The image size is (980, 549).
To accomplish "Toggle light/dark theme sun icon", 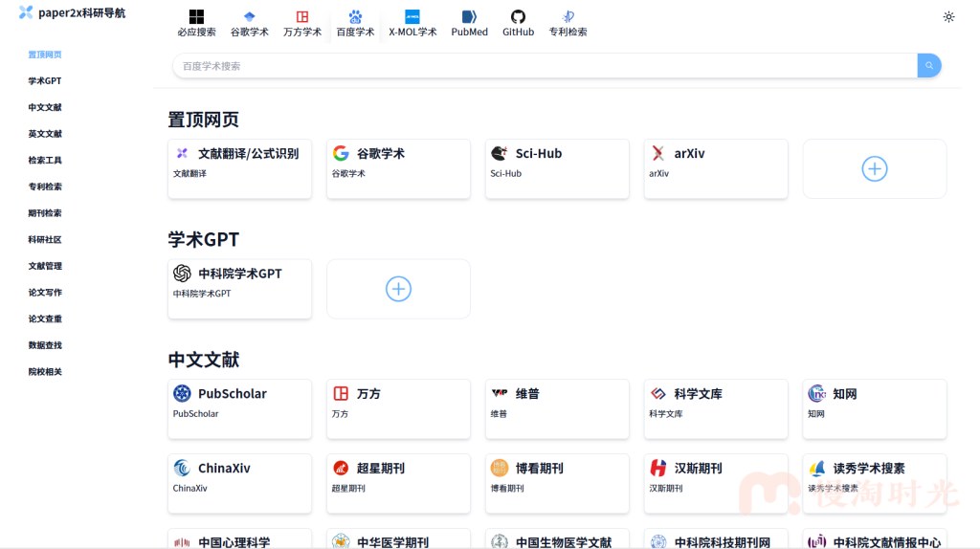I will coord(948,17).
